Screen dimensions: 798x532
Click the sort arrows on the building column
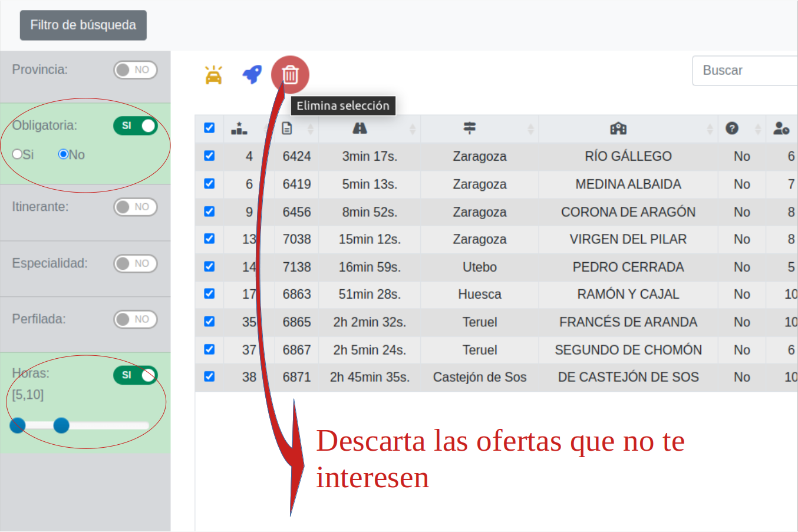709,128
